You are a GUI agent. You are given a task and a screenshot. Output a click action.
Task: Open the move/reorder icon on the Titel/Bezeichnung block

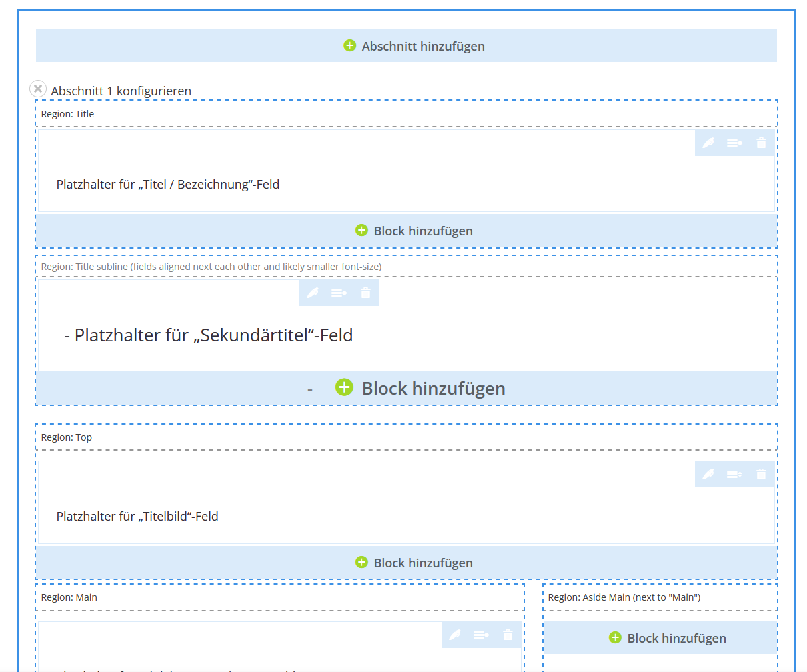point(734,143)
